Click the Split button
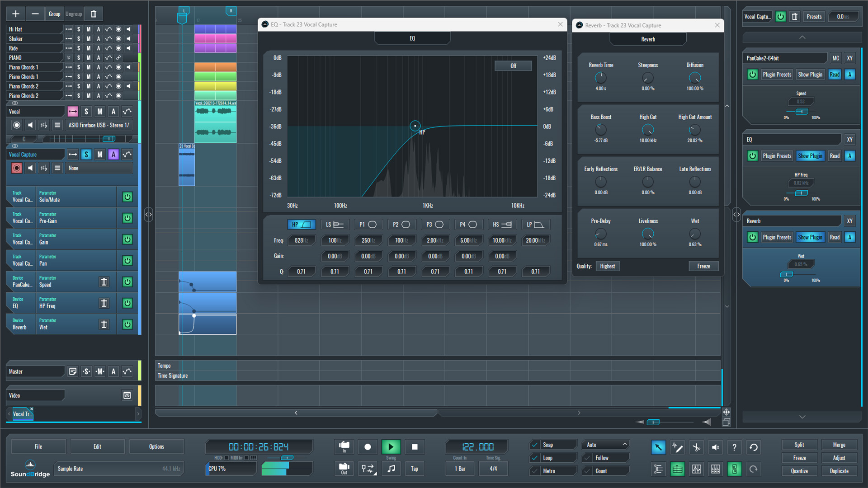Image resolution: width=868 pixels, height=488 pixels. [x=799, y=445]
